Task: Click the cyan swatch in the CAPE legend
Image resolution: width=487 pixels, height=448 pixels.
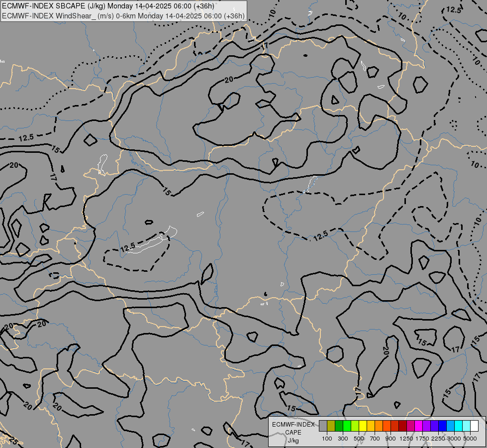Action: tap(459, 426)
